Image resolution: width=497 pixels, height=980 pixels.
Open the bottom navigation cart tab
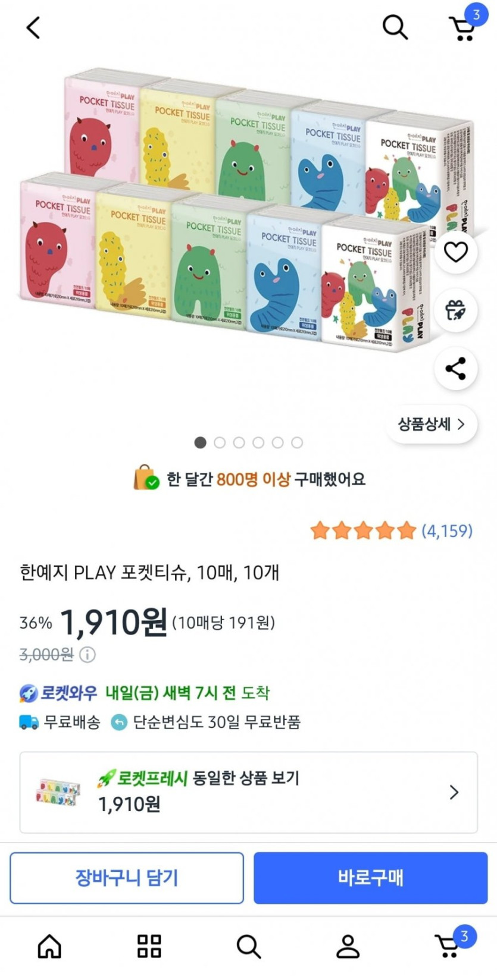[x=448, y=946]
